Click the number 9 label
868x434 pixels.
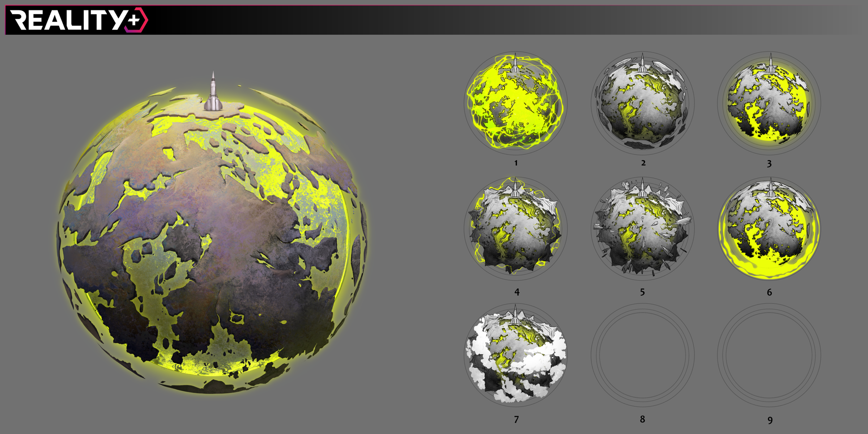click(770, 420)
